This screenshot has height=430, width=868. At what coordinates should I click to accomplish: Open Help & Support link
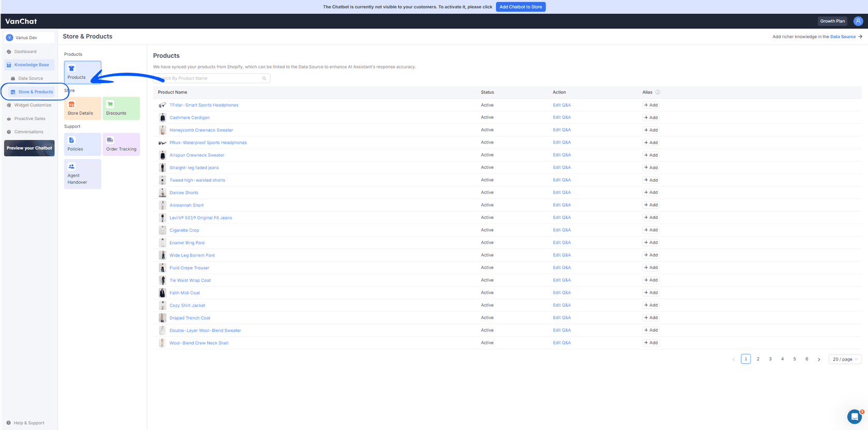[x=25, y=423]
